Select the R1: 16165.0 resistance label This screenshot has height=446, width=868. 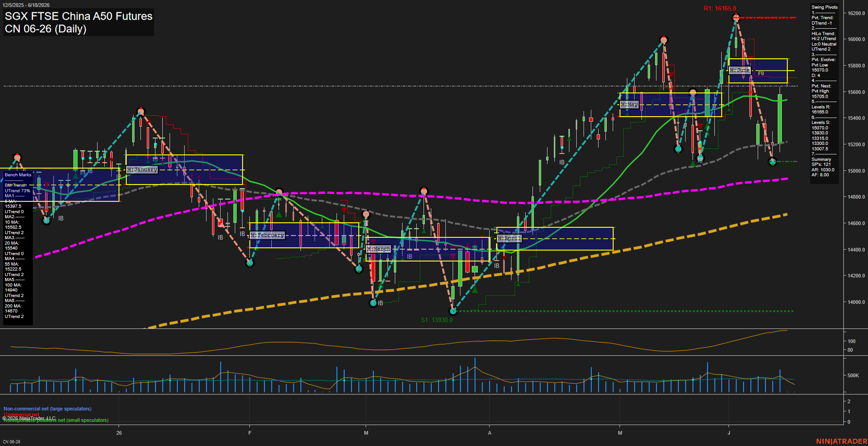(720, 8)
